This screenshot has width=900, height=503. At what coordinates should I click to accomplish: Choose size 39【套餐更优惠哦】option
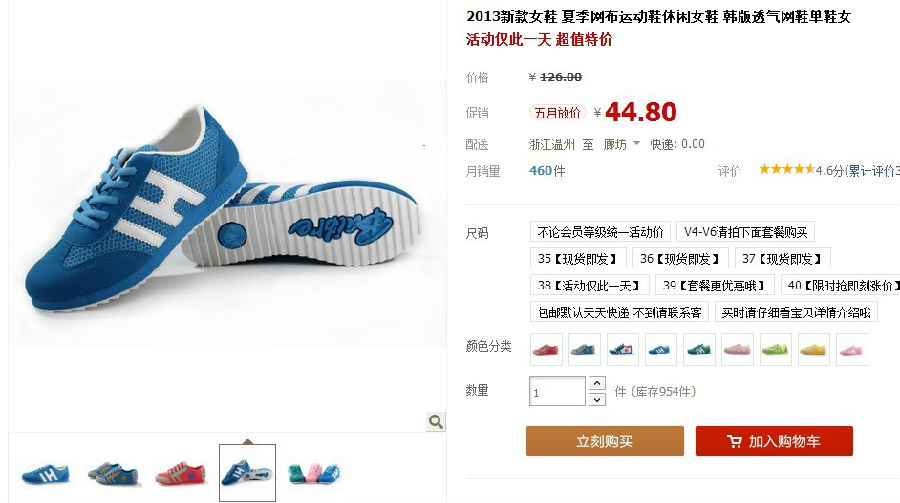(715, 285)
